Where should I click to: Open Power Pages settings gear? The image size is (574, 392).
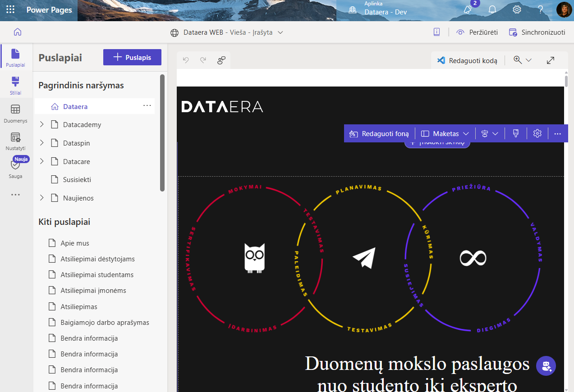(x=517, y=9)
